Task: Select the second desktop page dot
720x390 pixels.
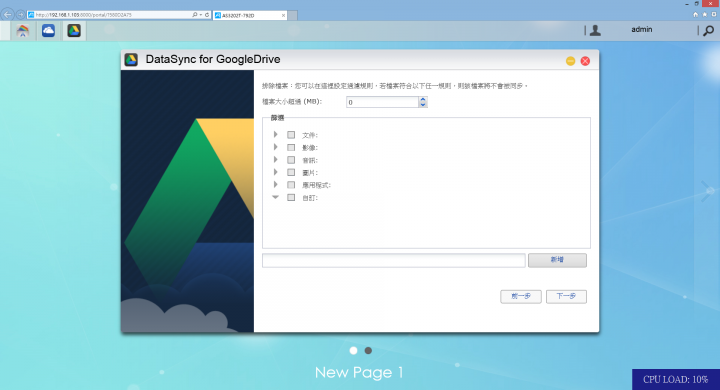Action: 368,350
